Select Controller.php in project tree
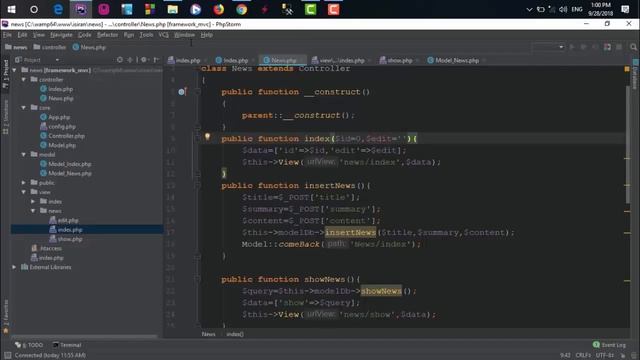The width and height of the screenshot is (640, 360). (x=62, y=136)
